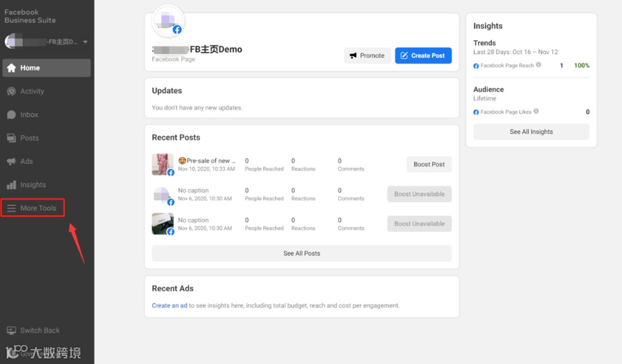Click info icon beside Facebook Page Likes
The height and width of the screenshot is (364, 622).
point(536,111)
